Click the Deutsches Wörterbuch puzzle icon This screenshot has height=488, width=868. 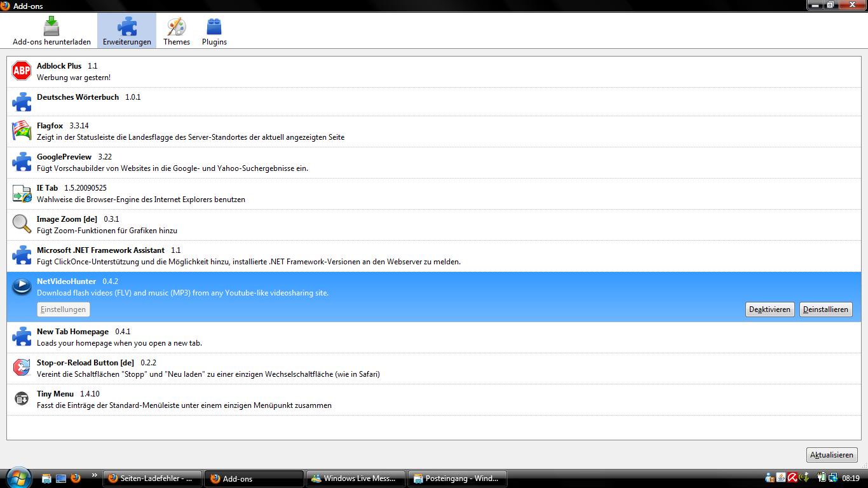[22, 102]
